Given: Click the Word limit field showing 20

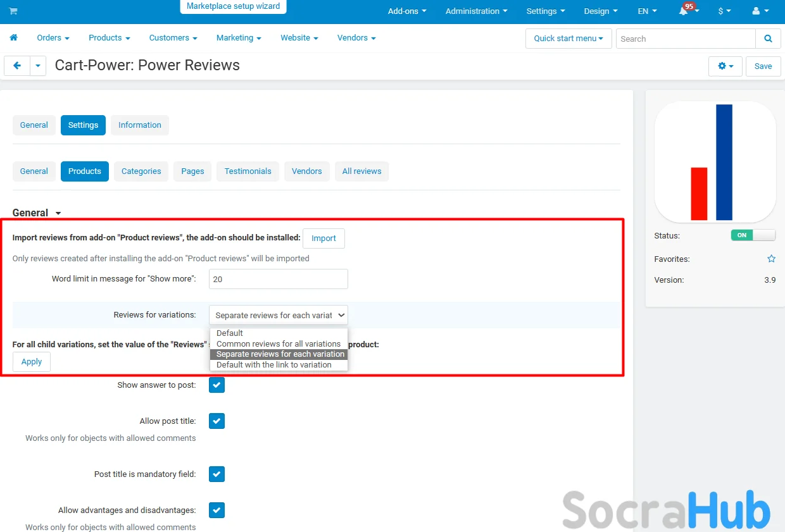Looking at the screenshot, I should pyautogui.click(x=279, y=279).
